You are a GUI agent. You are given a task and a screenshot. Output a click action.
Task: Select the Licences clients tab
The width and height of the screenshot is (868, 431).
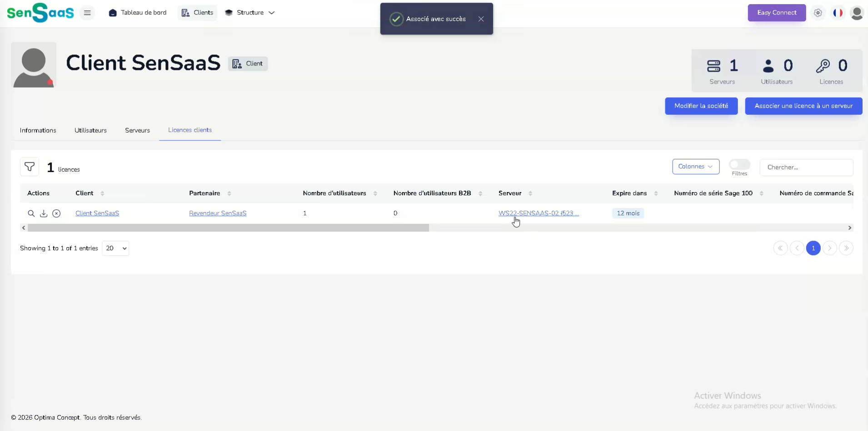click(x=190, y=130)
